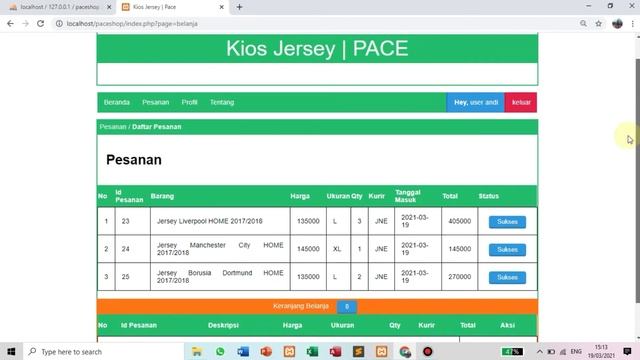Open the notification center icon
Screen dimensions: 640x360
[628, 351]
